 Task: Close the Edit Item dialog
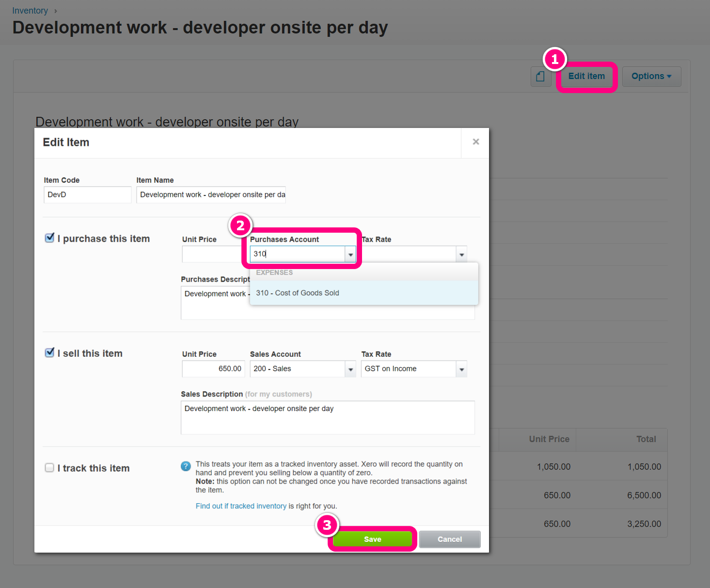pyautogui.click(x=475, y=142)
